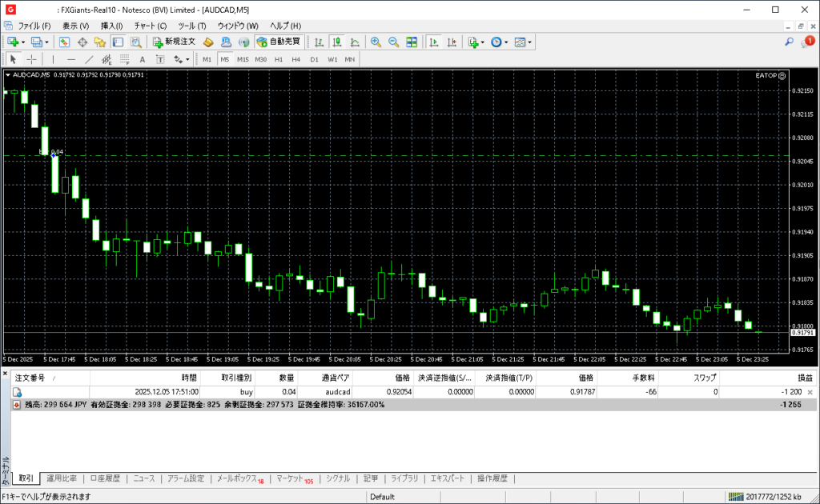
Task: Zoom in on the chart
Action: 376,42
